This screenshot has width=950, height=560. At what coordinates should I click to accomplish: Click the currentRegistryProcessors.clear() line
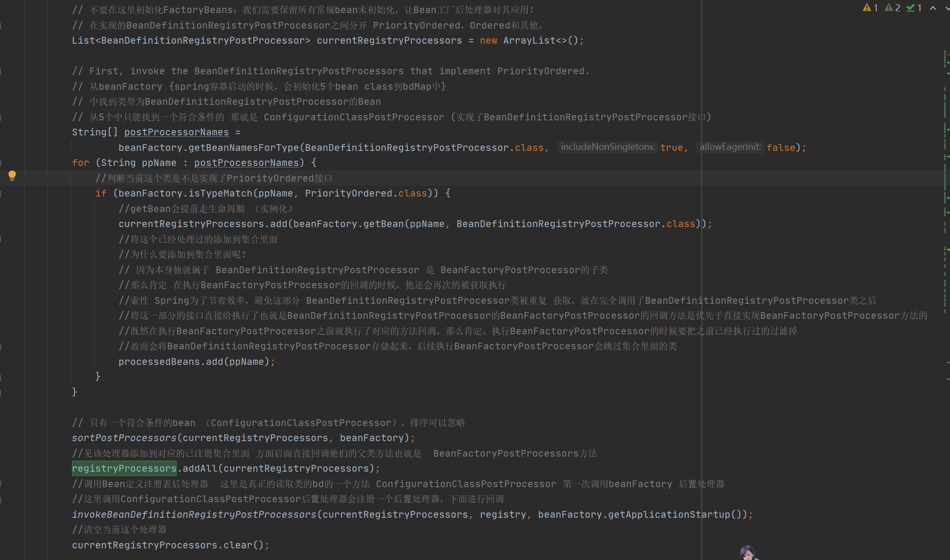(x=170, y=545)
